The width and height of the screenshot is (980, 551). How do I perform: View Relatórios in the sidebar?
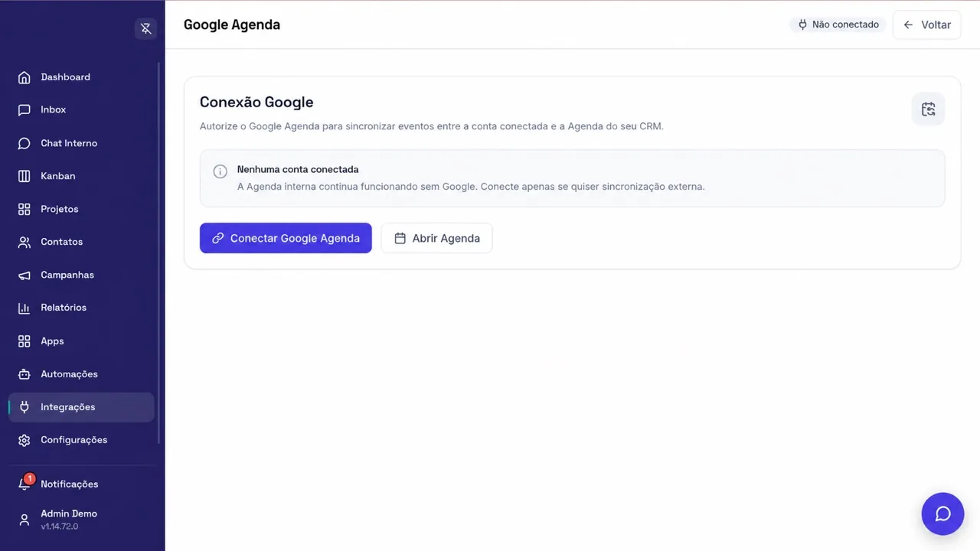coord(81,308)
